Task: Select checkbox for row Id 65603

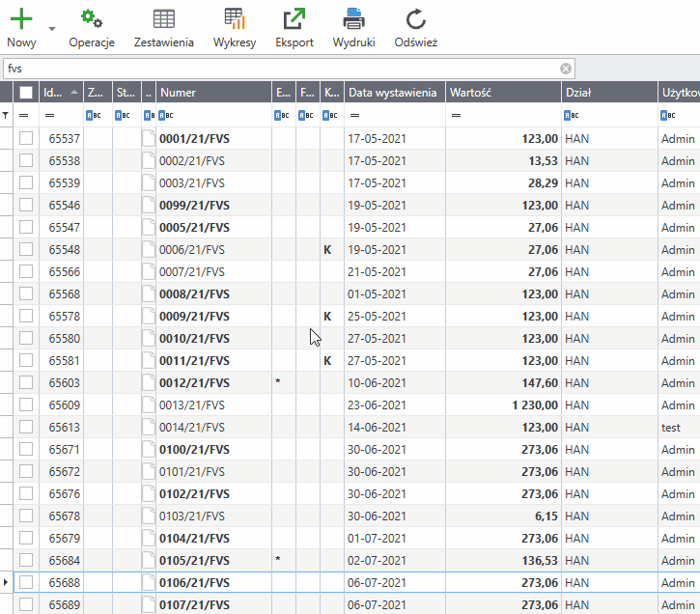Action: tap(26, 383)
